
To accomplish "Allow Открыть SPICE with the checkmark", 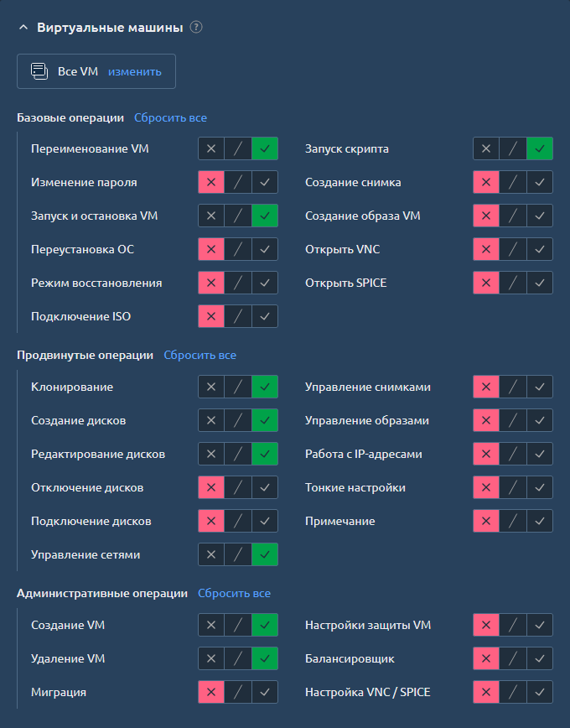I will 539,283.
